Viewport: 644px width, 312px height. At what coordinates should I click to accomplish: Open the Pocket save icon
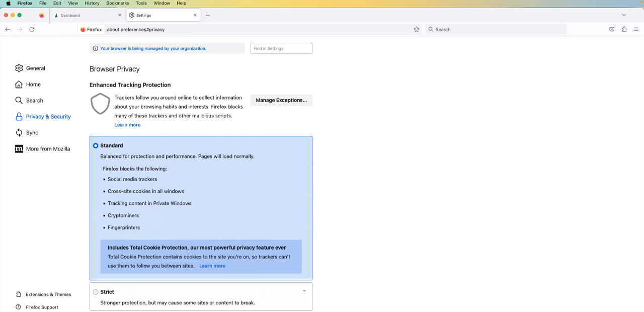click(x=612, y=29)
